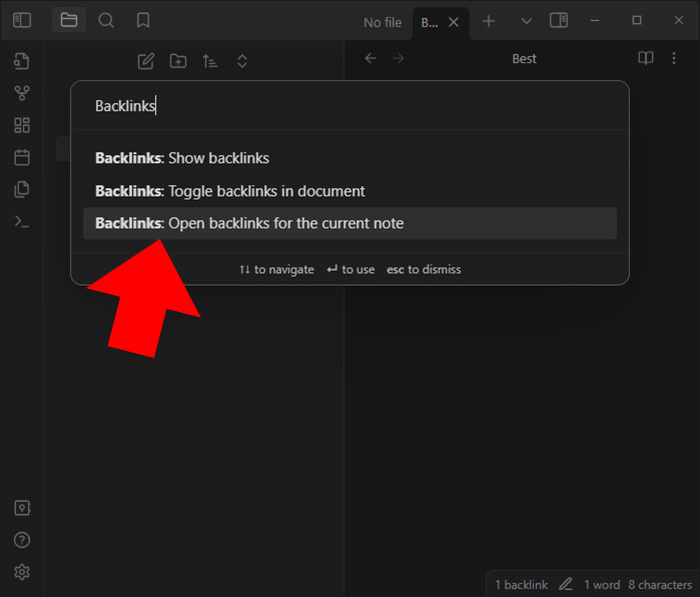
Task: Open graph view icon
Action: click(22, 93)
